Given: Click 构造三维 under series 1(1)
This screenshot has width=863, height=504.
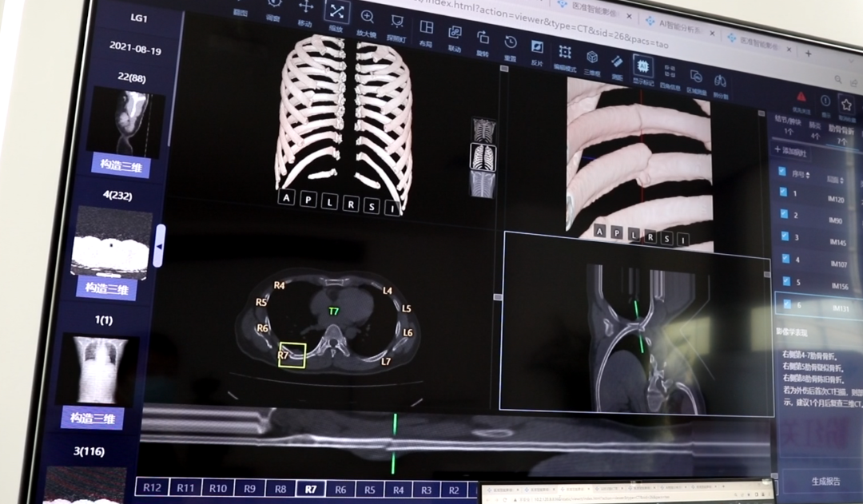Looking at the screenshot, I should point(92,419).
